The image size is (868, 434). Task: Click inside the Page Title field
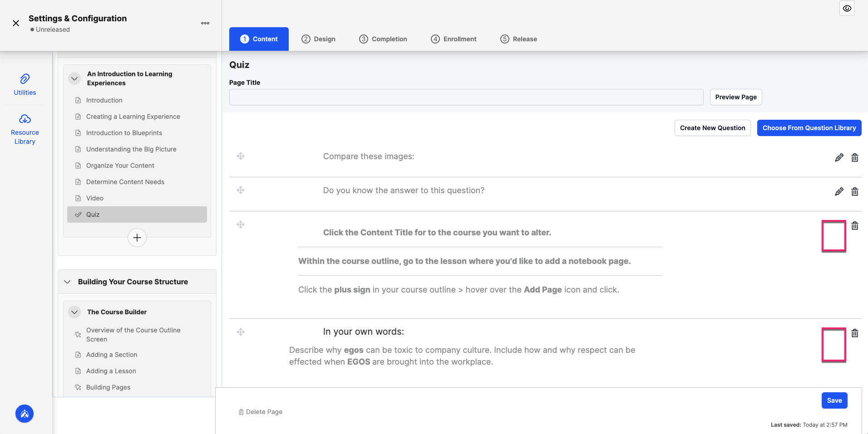point(465,97)
